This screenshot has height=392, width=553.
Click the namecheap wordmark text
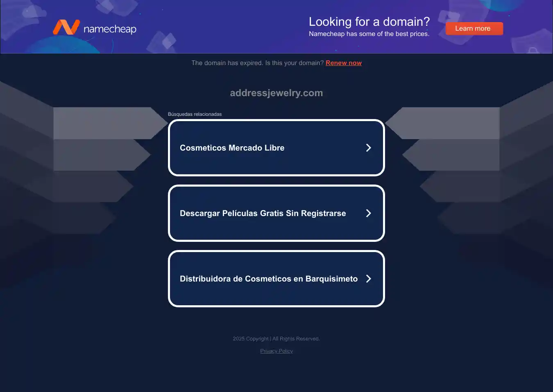click(x=110, y=29)
